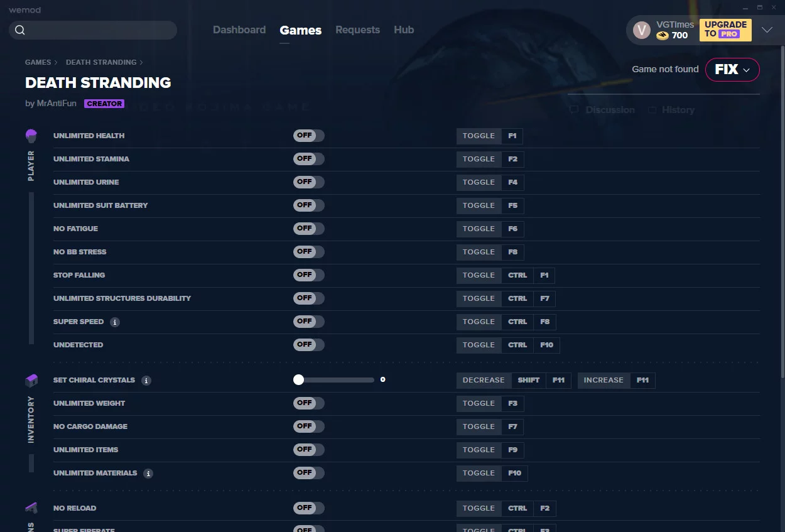Toggle Unlimited Structures Durability
785x532 pixels.
pyautogui.click(x=309, y=298)
